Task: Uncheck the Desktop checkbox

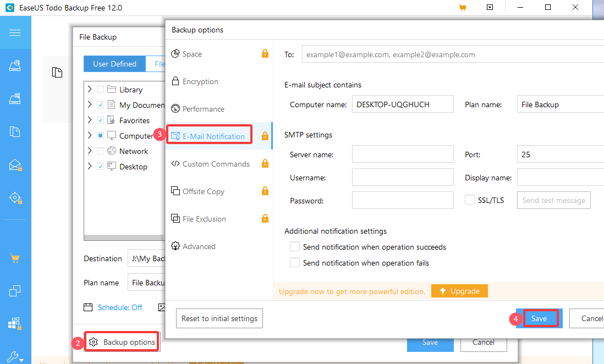Action: (x=100, y=167)
